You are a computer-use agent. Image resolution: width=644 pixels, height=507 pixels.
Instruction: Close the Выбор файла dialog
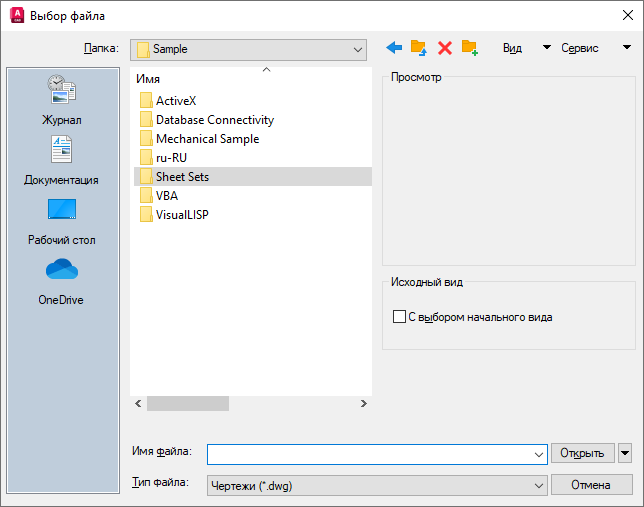628,15
